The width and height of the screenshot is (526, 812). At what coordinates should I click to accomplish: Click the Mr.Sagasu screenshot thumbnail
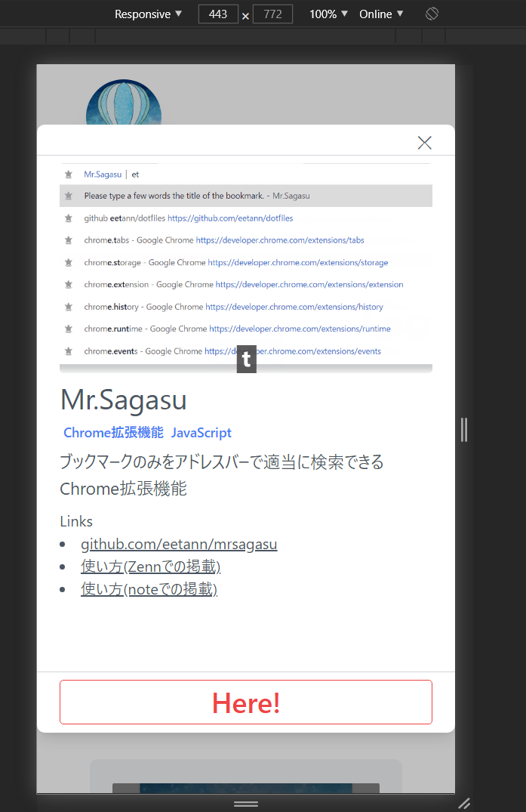pyautogui.click(x=246, y=268)
